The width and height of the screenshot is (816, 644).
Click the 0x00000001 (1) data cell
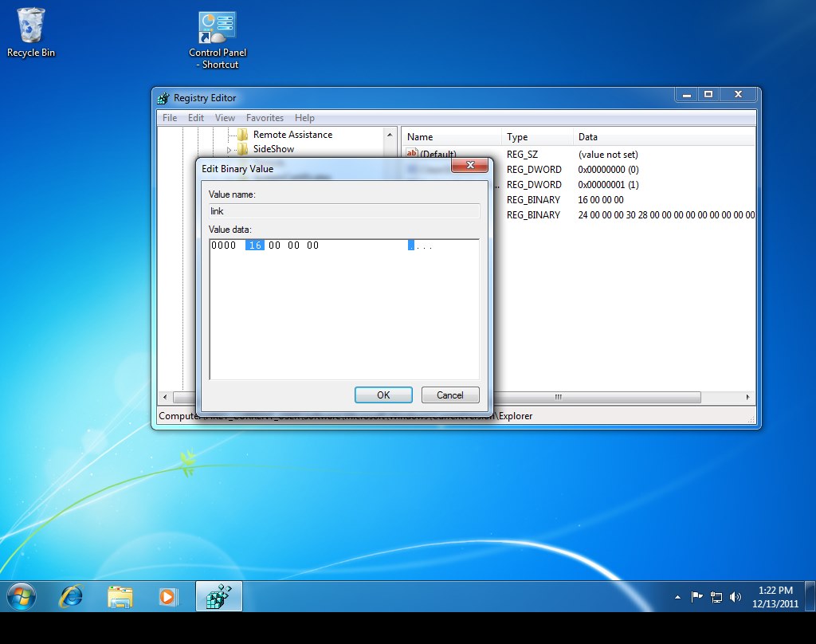click(608, 185)
